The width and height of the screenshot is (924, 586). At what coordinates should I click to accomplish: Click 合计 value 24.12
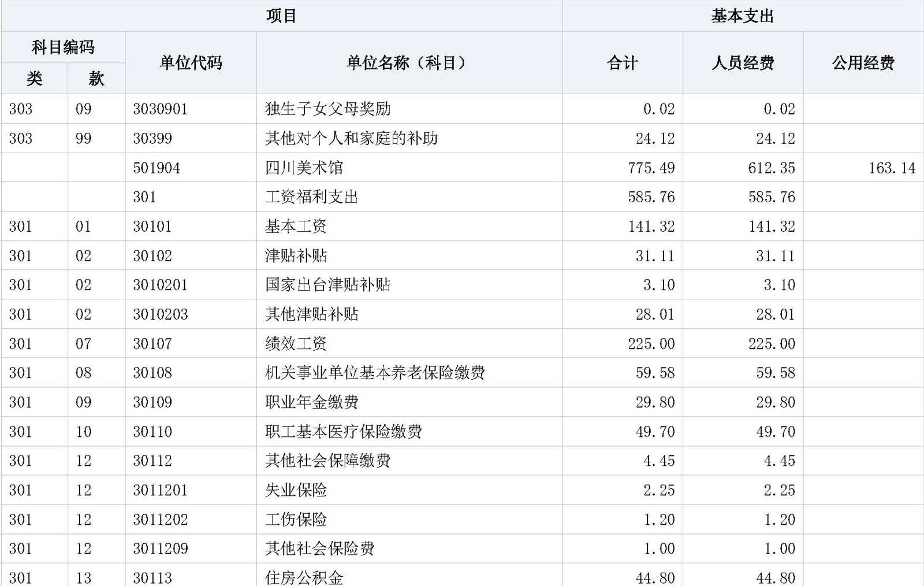pos(655,139)
